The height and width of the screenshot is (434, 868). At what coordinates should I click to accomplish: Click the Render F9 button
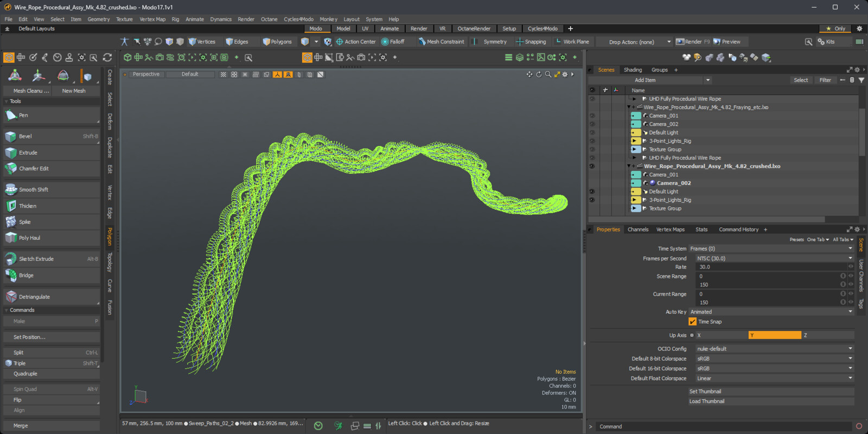pos(693,42)
